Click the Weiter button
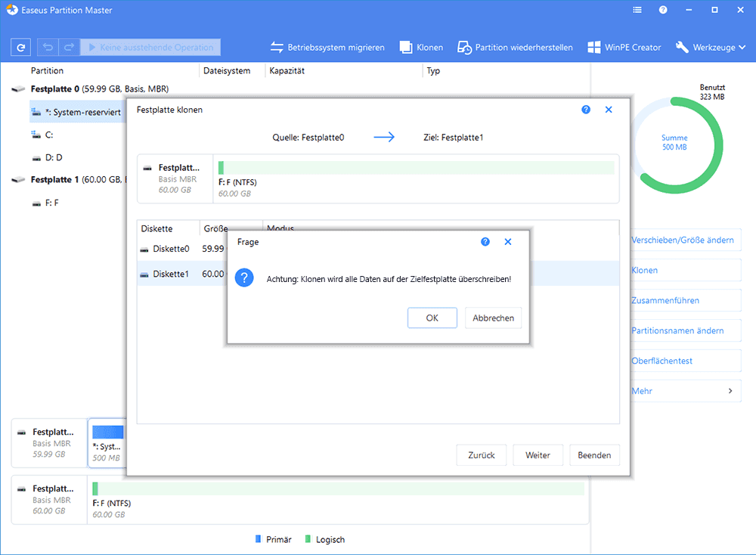This screenshot has height=555, width=756. pos(538,455)
